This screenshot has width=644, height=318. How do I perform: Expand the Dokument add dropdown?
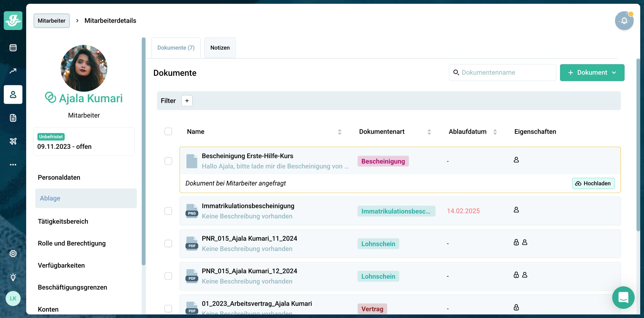pyautogui.click(x=592, y=73)
